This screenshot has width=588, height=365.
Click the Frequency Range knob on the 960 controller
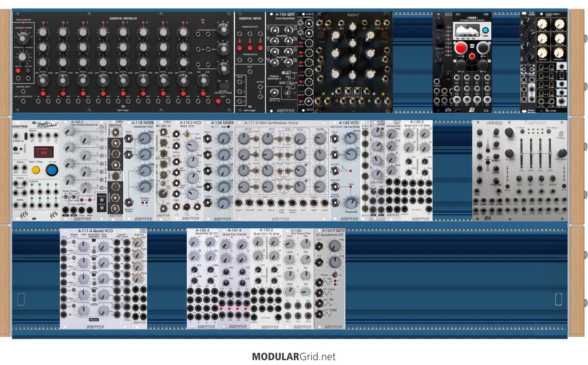[23, 38]
